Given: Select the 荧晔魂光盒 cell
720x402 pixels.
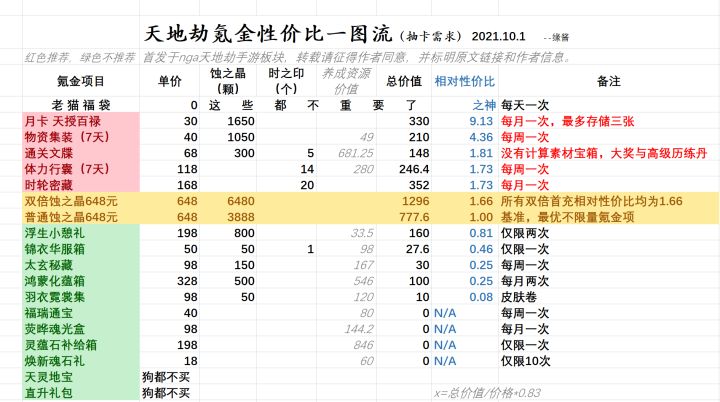Looking at the screenshot, I should click(55, 329).
